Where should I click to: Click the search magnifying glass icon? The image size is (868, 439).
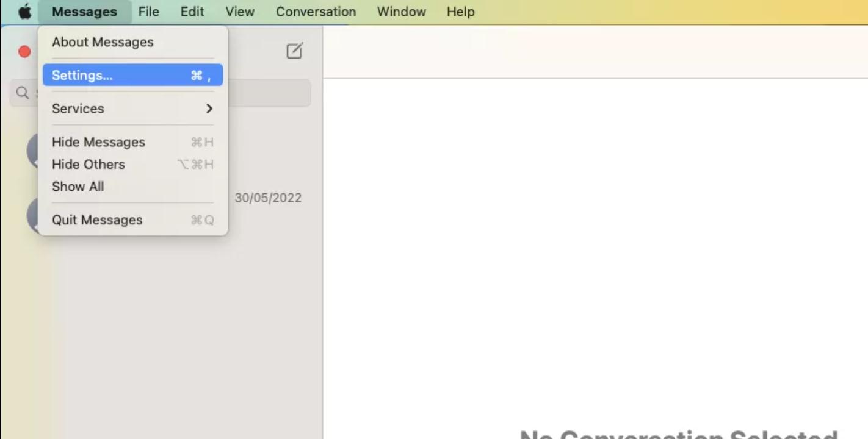[22, 93]
